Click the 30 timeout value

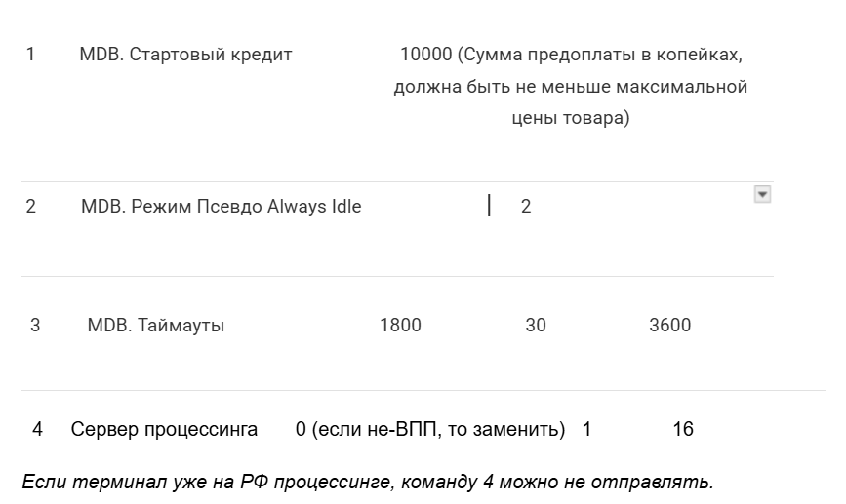coord(536,326)
